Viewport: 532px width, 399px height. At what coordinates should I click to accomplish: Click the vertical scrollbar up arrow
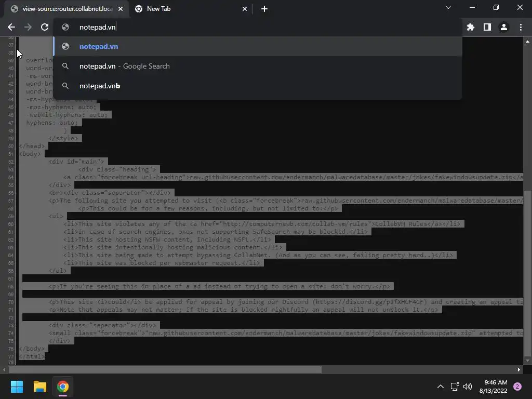tap(528, 42)
